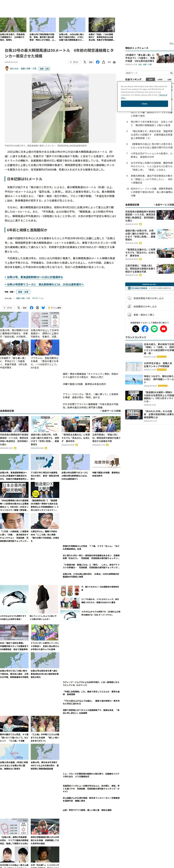
Task: Open ranking item 10 about 紀州のドン・ファン
Action: point(151,192)
